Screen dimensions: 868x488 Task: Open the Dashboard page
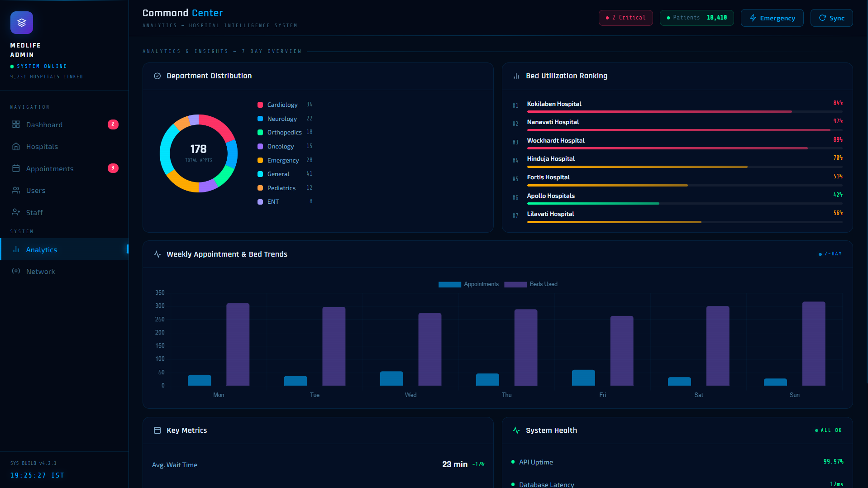tap(64, 124)
